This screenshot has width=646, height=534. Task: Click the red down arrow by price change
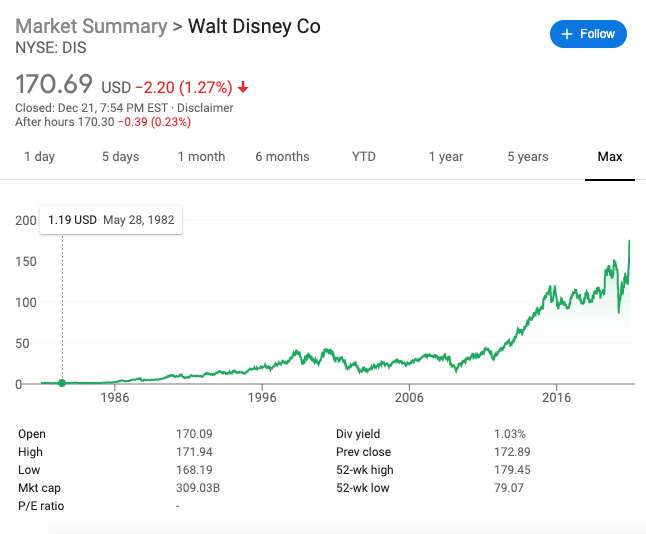pos(243,88)
